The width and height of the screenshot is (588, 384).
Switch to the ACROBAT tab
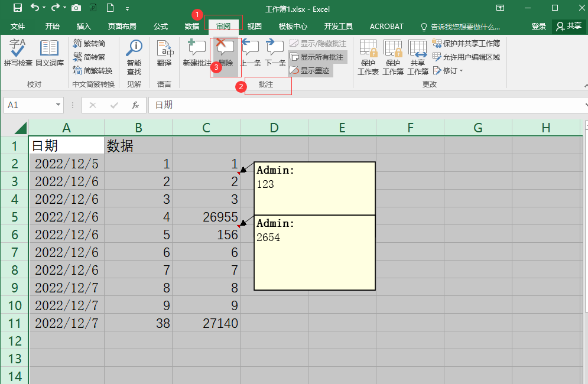(386, 26)
